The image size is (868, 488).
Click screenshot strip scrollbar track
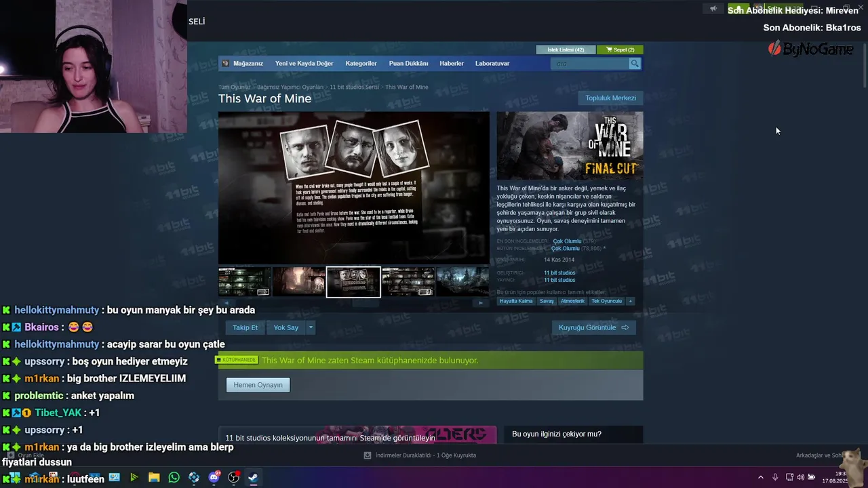353,303
